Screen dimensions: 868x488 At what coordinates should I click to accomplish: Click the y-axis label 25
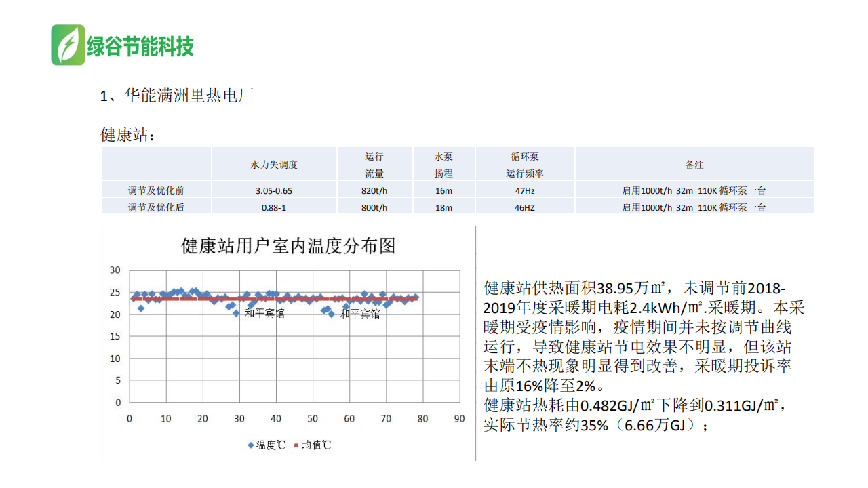(x=115, y=293)
